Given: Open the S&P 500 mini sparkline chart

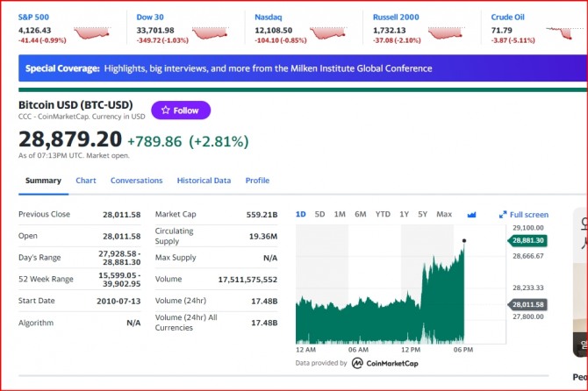Looking at the screenshot, I should (92, 33).
